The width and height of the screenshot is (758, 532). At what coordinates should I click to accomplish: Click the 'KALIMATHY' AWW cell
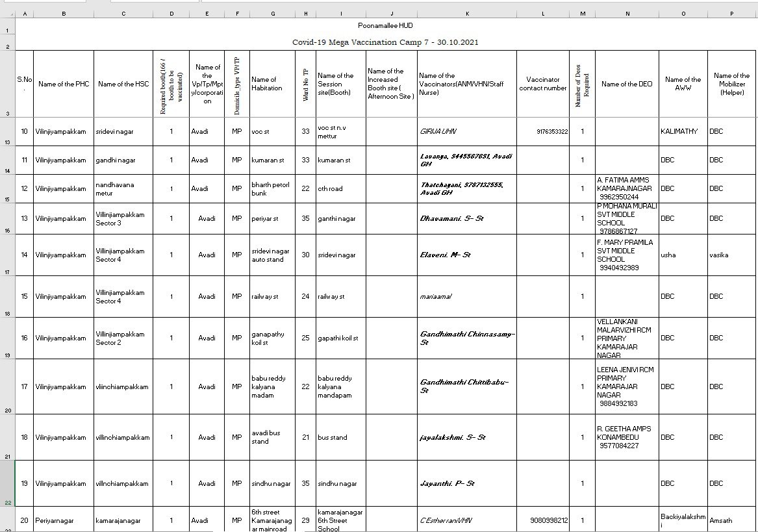pos(683,132)
